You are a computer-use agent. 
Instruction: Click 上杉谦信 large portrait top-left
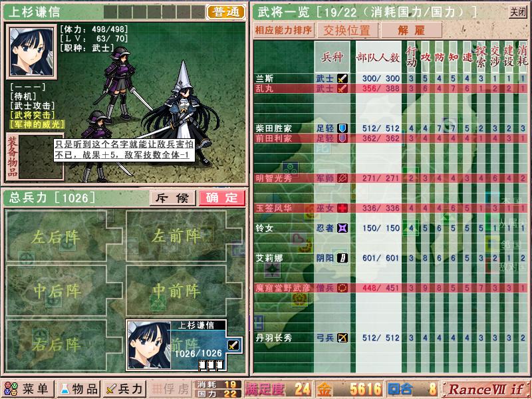coord(31,52)
